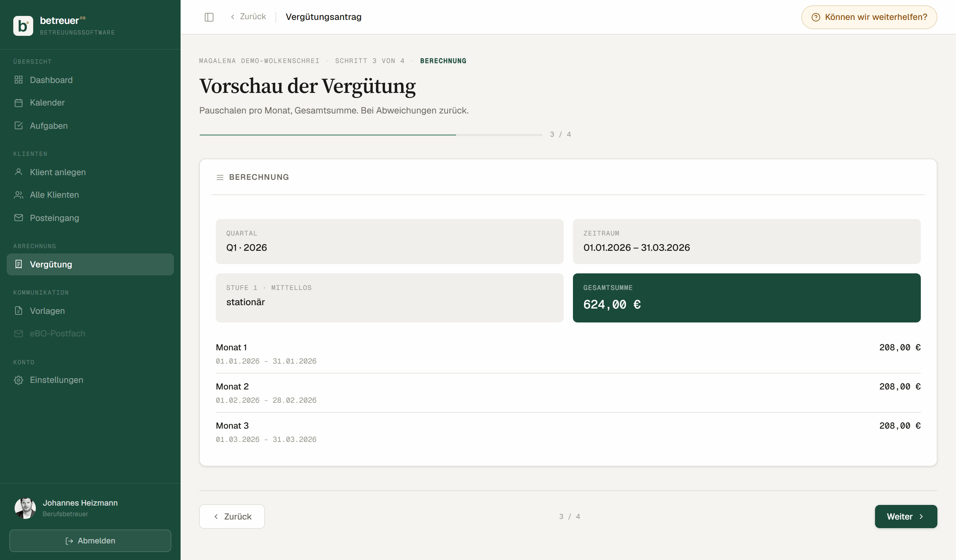Screen dimensions: 956x560
Task: Click the Abmelden logout arrow icon
Action: coord(69,541)
